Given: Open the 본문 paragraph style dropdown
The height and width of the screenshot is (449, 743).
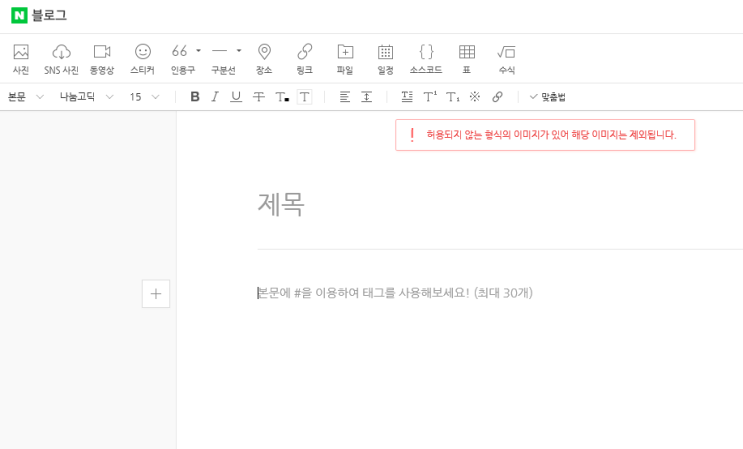Looking at the screenshot, I should point(26,97).
